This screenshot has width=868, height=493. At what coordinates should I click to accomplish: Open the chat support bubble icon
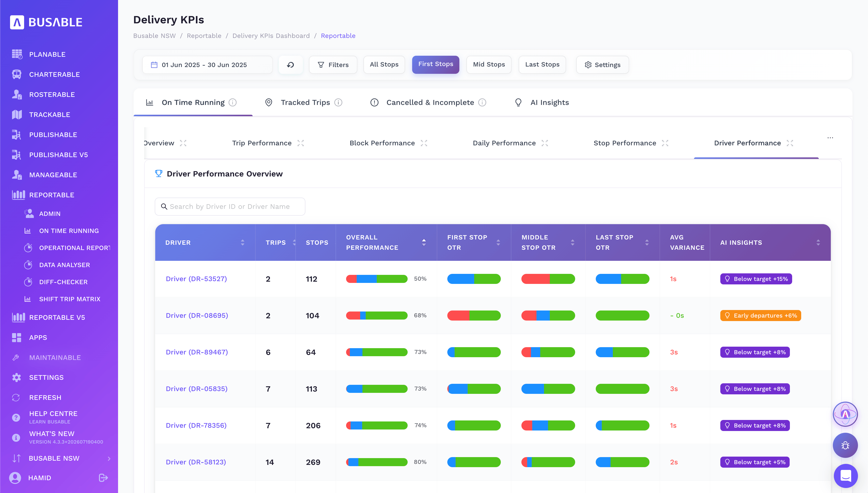point(845,475)
